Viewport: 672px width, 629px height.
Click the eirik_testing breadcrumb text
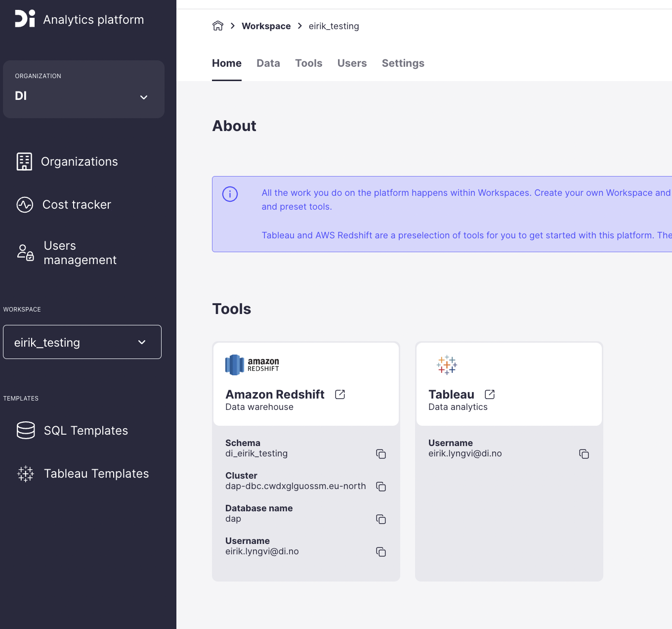pos(334,26)
